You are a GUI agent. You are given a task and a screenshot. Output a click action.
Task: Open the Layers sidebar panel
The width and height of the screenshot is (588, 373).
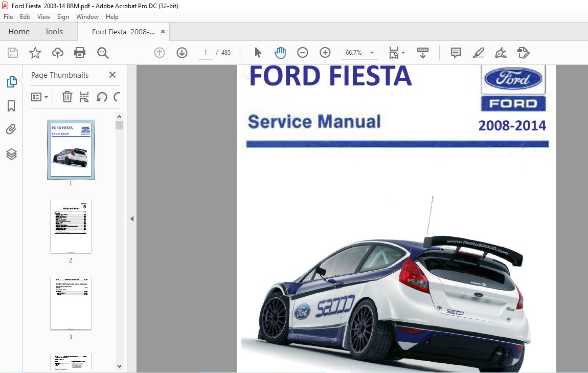pyautogui.click(x=11, y=154)
